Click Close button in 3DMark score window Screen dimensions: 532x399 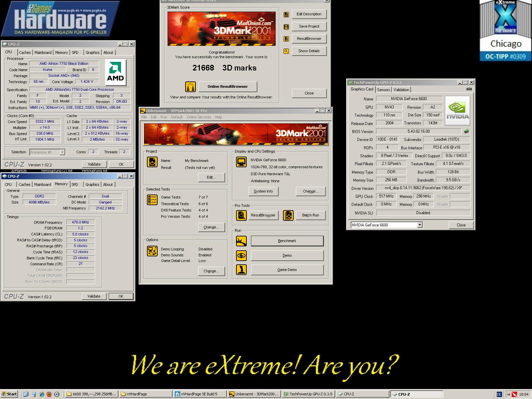[309, 93]
